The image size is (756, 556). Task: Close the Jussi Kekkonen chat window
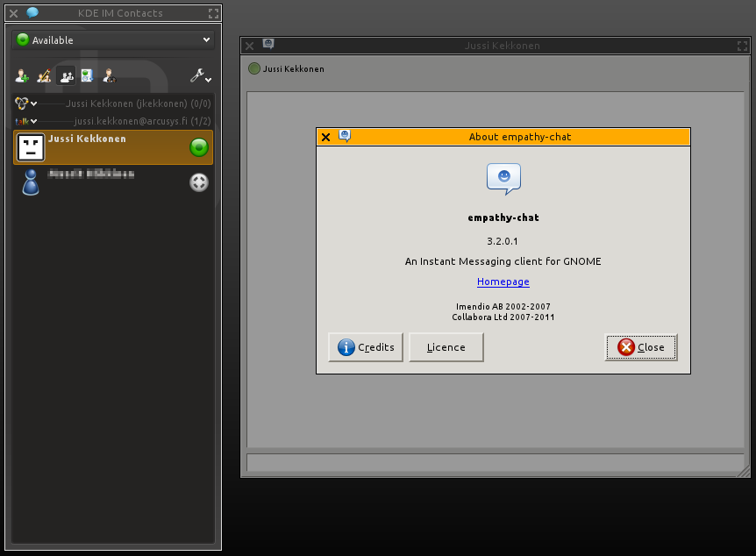(x=249, y=46)
